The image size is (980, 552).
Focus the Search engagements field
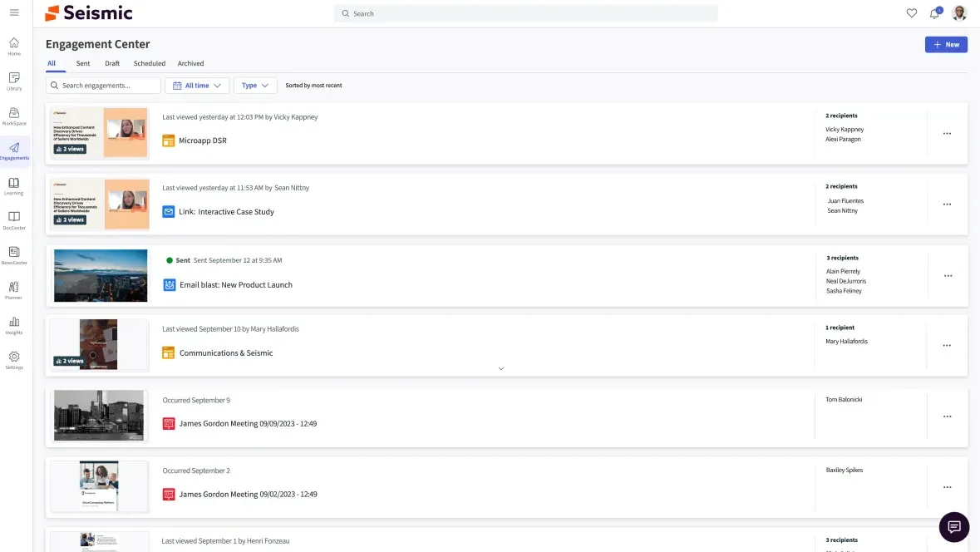103,86
